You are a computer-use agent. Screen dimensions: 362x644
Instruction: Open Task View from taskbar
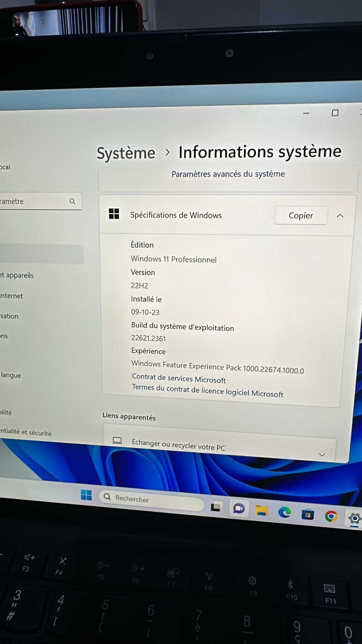click(216, 506)
